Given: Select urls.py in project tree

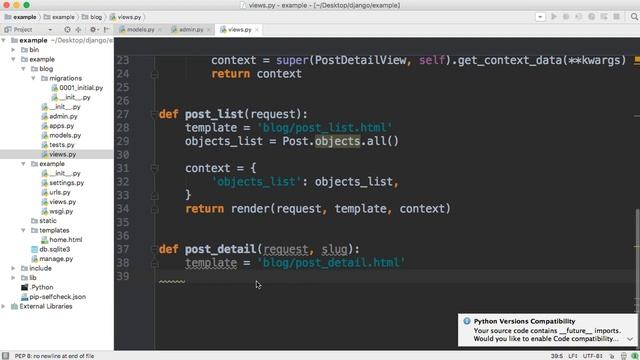Looking at the screenshot, I should 56,192.
